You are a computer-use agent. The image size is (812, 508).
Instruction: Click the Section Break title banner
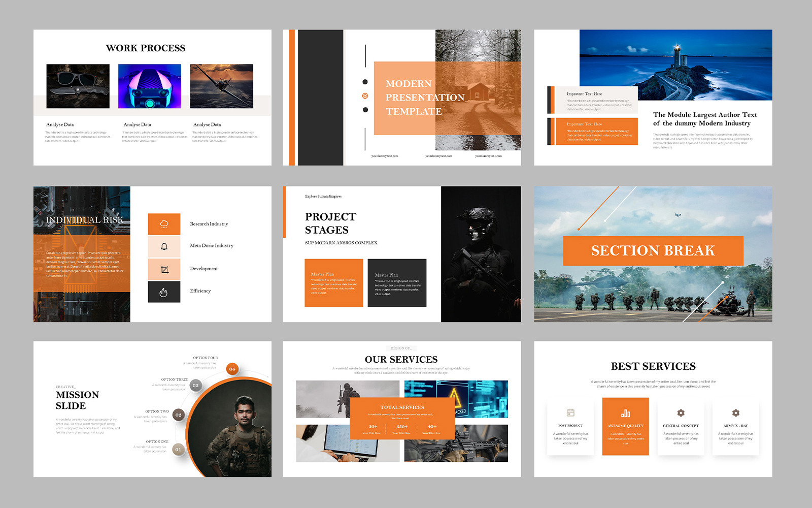tap(653, 250)
